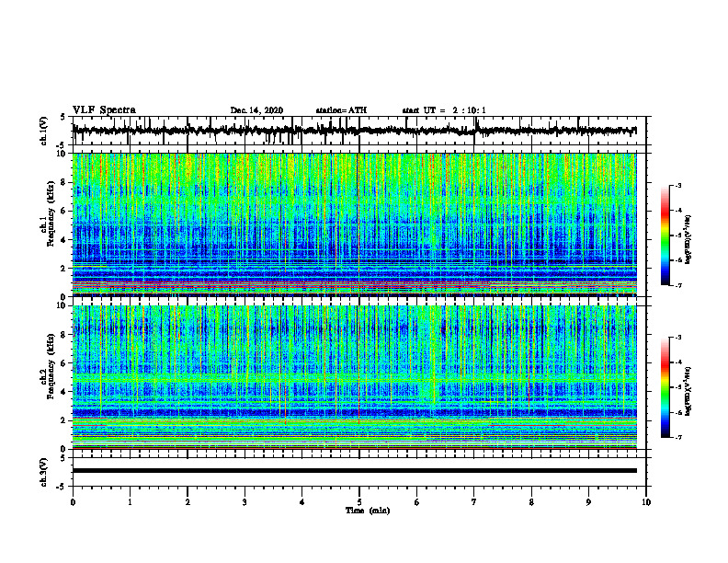The width and height of the screenshot is (728, 563).
Task: Click the time-axis tick label 4
Action: coord(302,502)
